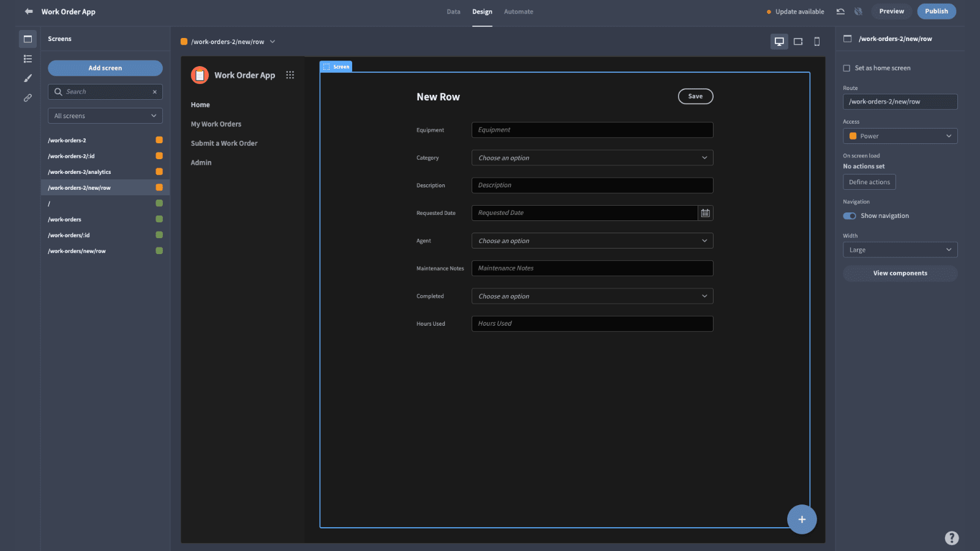Check Set as home screen checkbox
The image size is (980, 551).
(x=846, y=69)
